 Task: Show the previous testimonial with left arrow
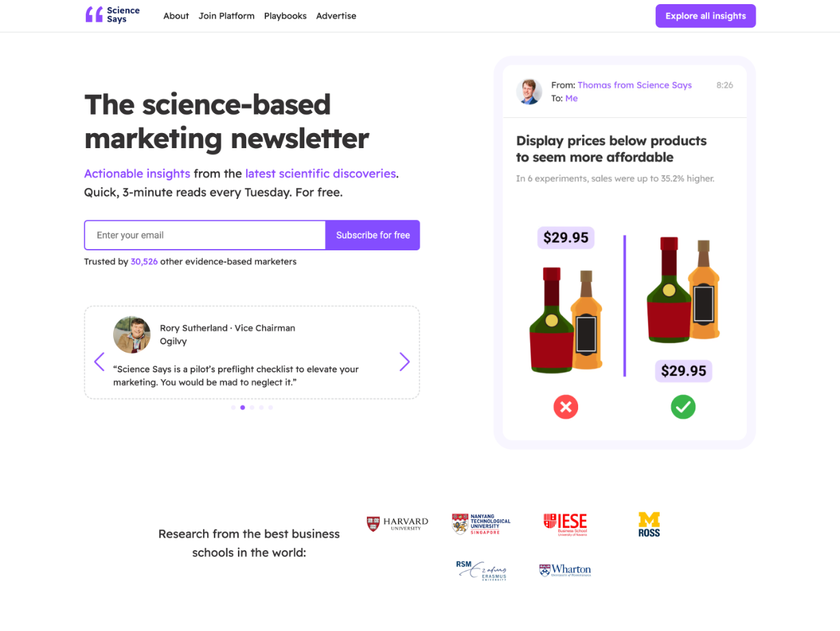pyautogui.click(x=99, y=361)
